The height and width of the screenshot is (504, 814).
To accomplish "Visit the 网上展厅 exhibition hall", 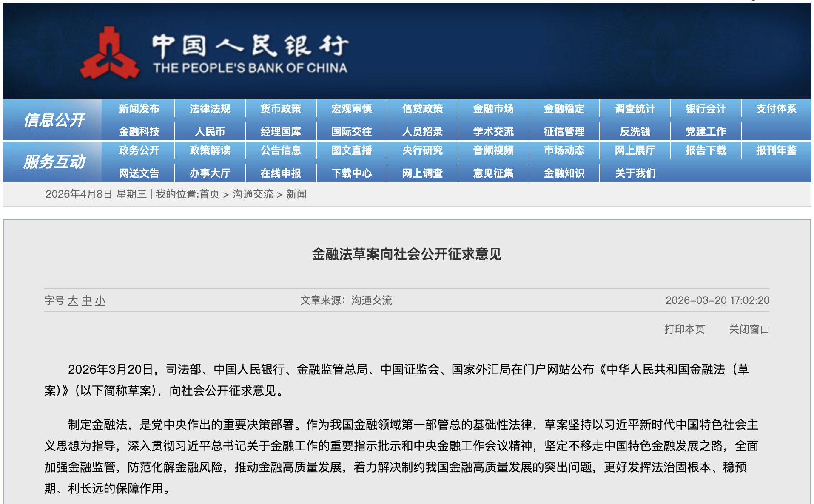I will 635,150.
